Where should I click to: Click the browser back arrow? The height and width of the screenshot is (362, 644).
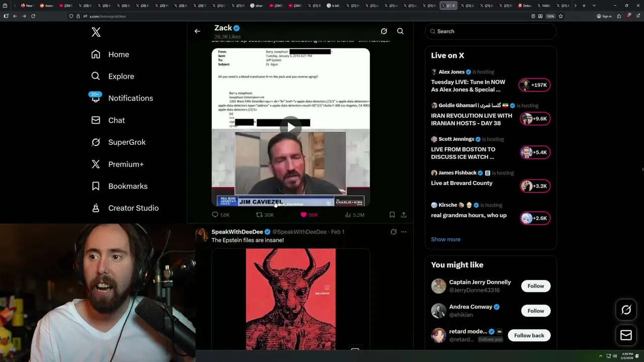[15, 16]
